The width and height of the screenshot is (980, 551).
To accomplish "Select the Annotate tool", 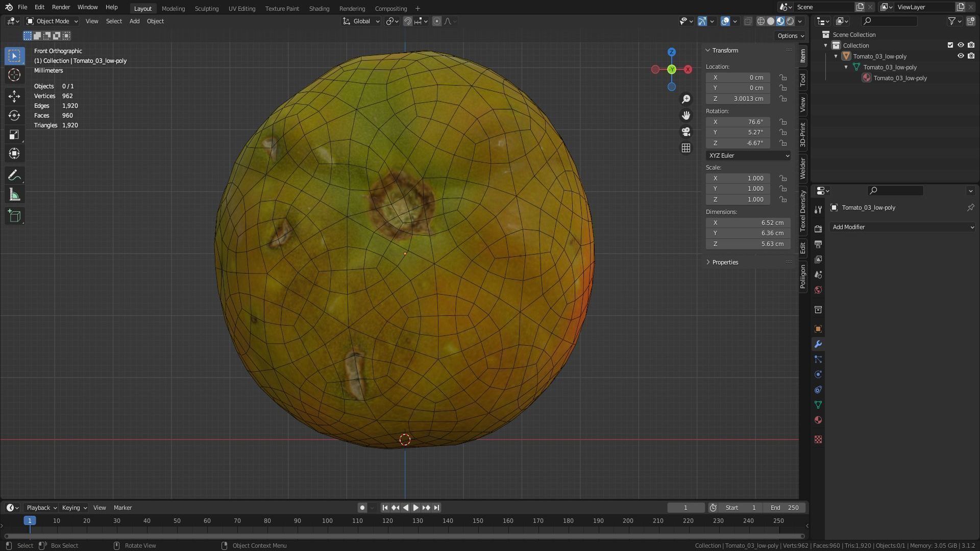I will 14,176.
